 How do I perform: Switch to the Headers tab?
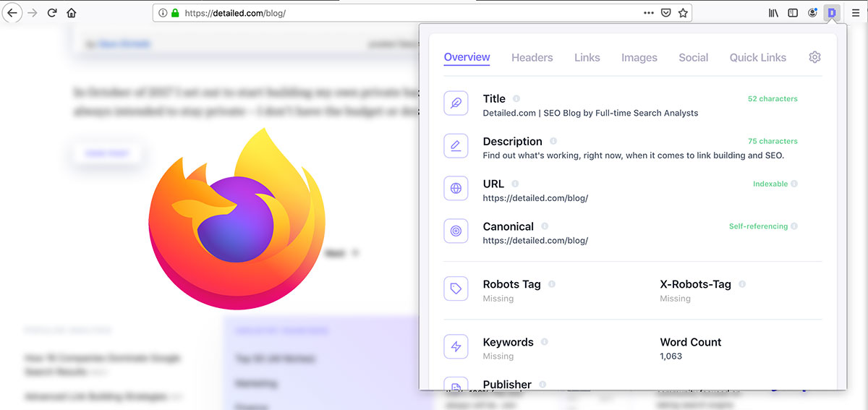532,58
